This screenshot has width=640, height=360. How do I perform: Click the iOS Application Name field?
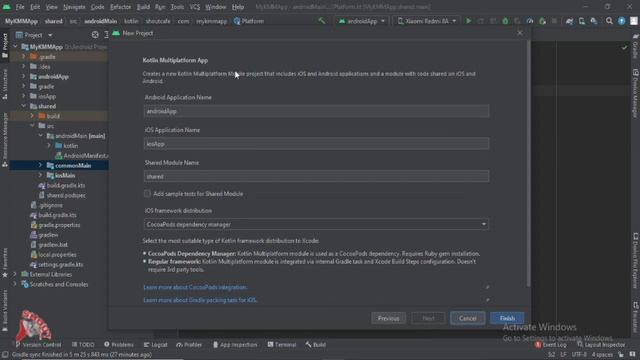(316, 144)
